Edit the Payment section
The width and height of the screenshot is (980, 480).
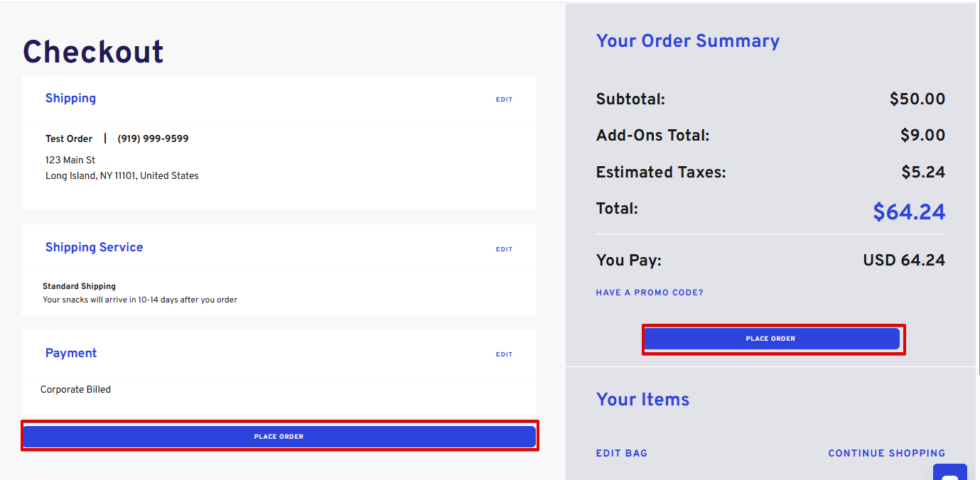pos(504,354)
